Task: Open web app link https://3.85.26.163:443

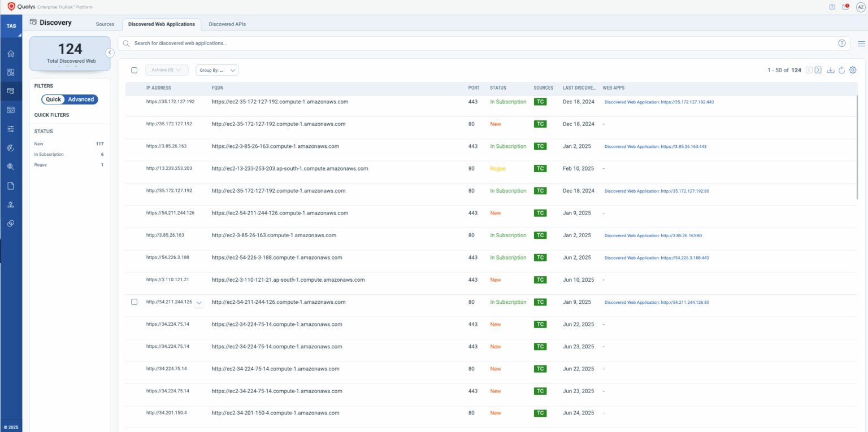Action: [656, 147]
